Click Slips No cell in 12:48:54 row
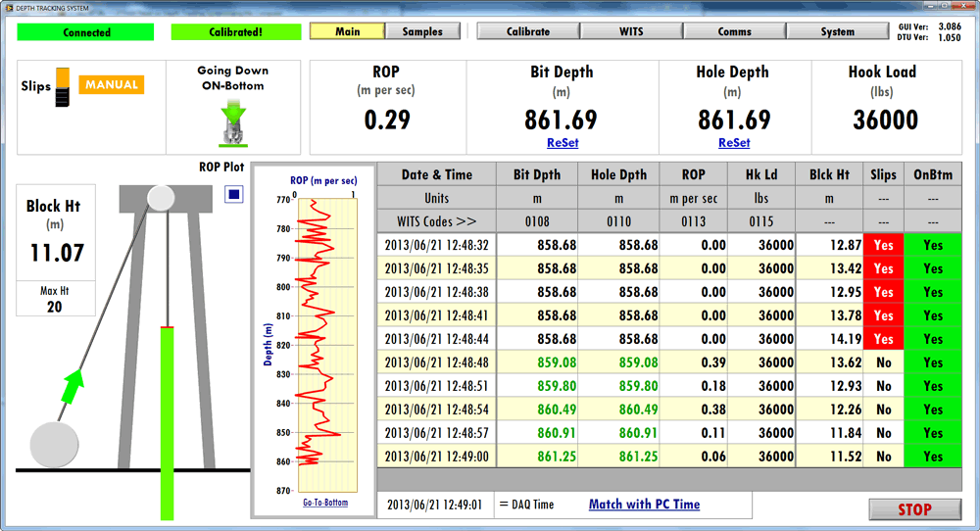This screenshot has height=531, width=980. tap(883, 410)
